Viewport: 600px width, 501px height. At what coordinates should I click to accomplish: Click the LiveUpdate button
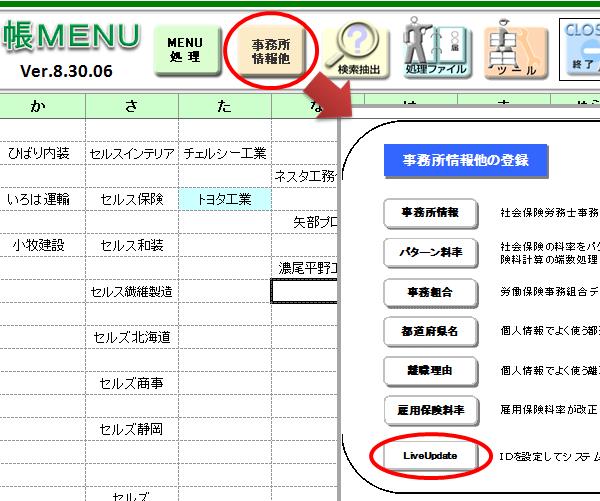pyautogui.click(x=430, y=456)
